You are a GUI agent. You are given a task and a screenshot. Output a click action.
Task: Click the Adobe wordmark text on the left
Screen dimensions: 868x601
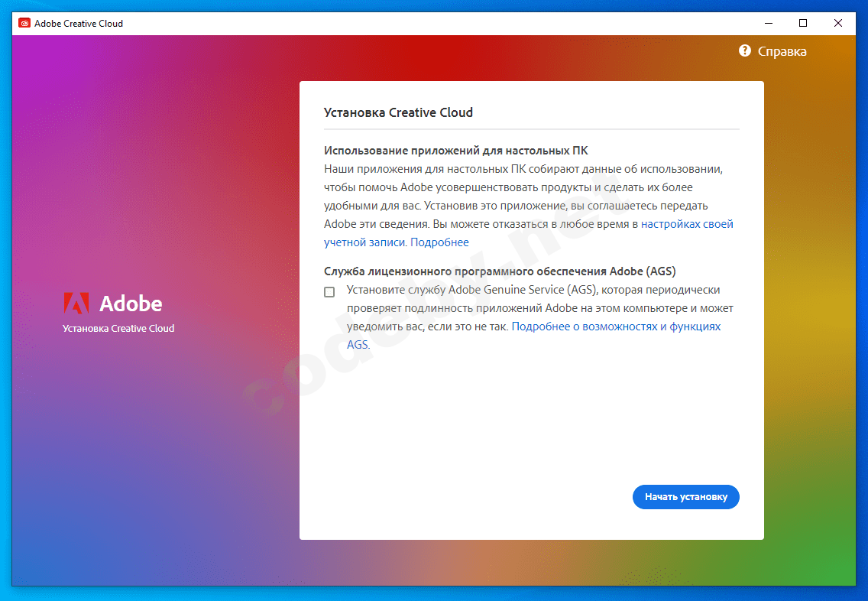pyautogui.click(x=131, y=304)
